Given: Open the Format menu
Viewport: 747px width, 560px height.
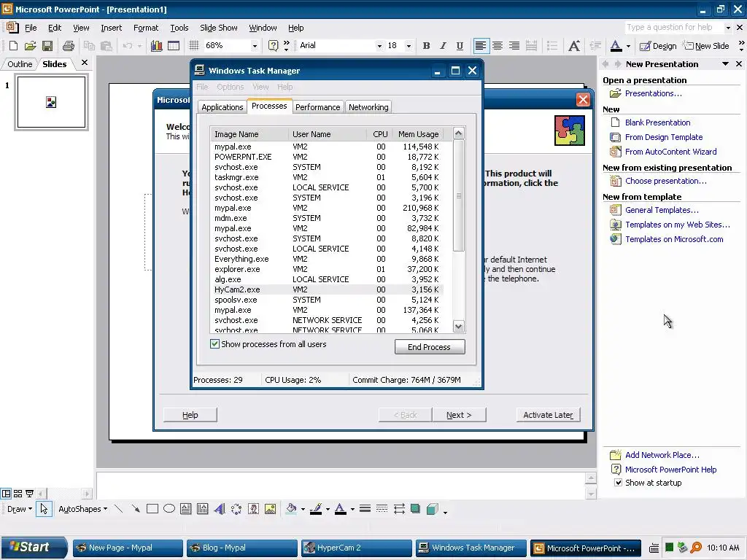Looking at the screenshot, I should [146, 28].
